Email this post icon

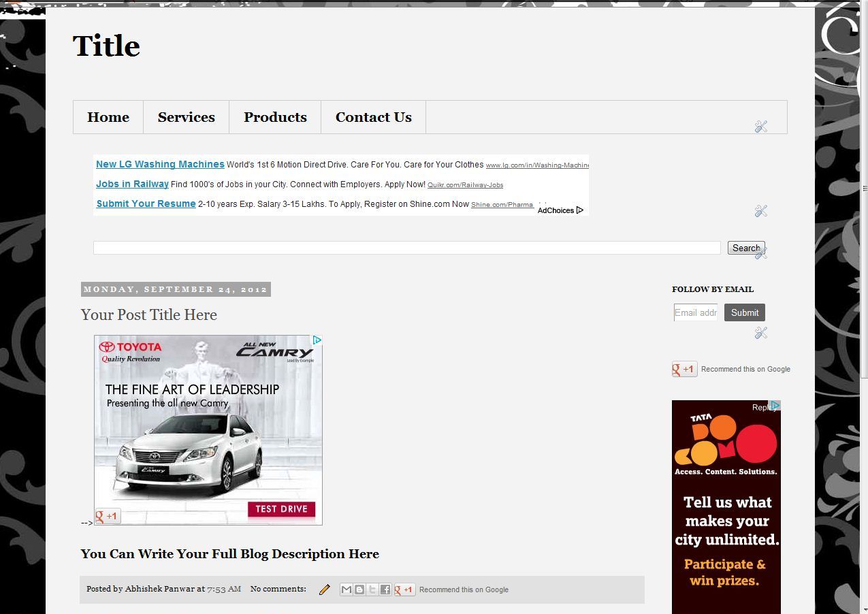tap(347, 589)
